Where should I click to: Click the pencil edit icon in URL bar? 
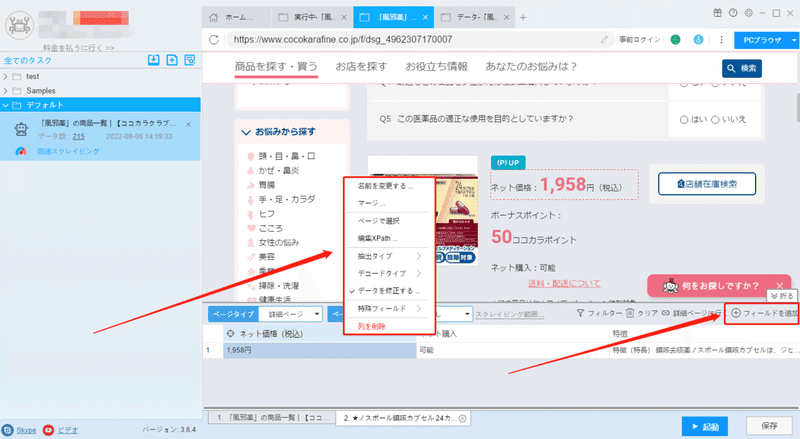coord(604,39)
